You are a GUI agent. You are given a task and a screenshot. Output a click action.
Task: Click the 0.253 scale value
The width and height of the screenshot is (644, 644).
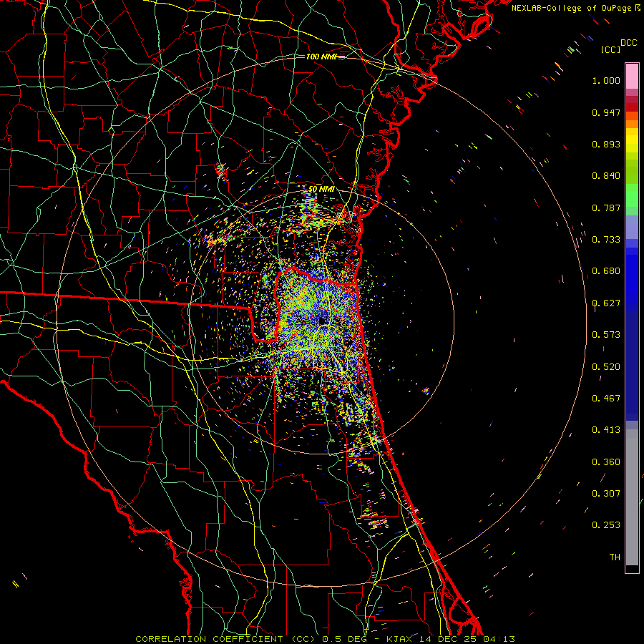tap(606, 525)
